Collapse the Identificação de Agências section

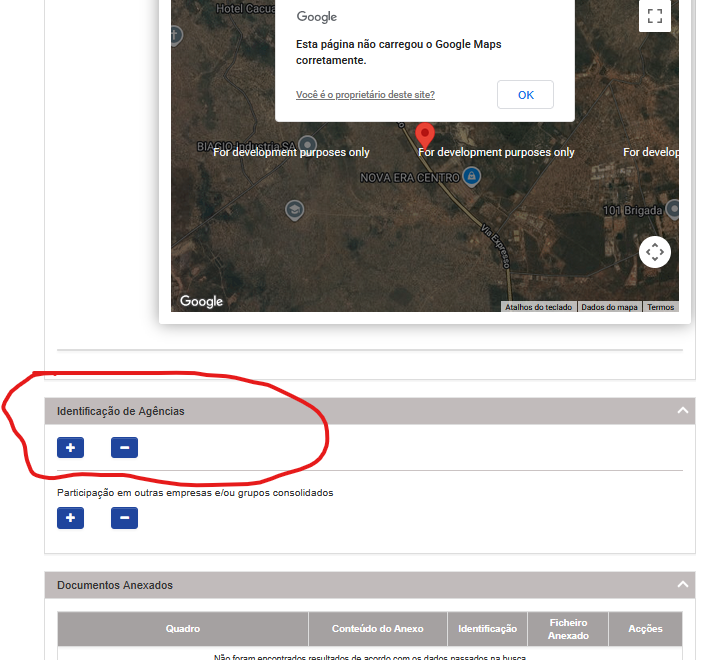[683, 411]
